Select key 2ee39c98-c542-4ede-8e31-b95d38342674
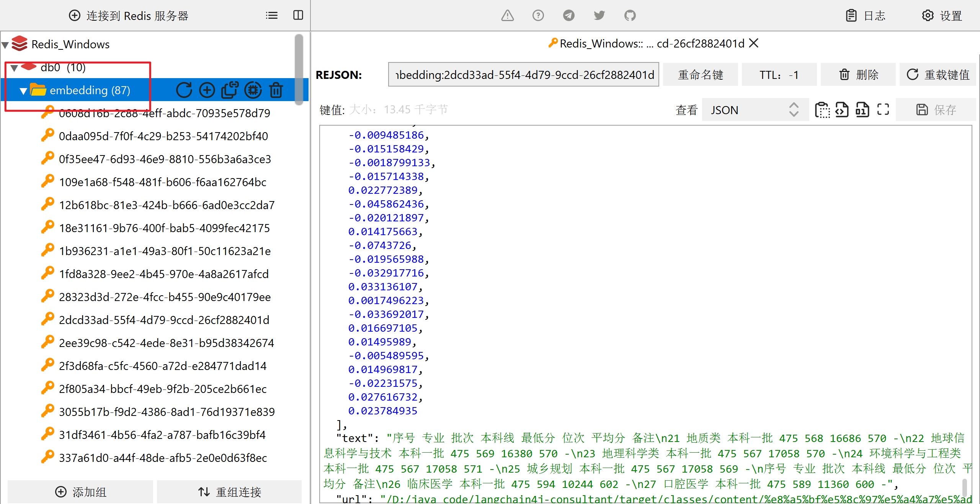 click(166, 343)
